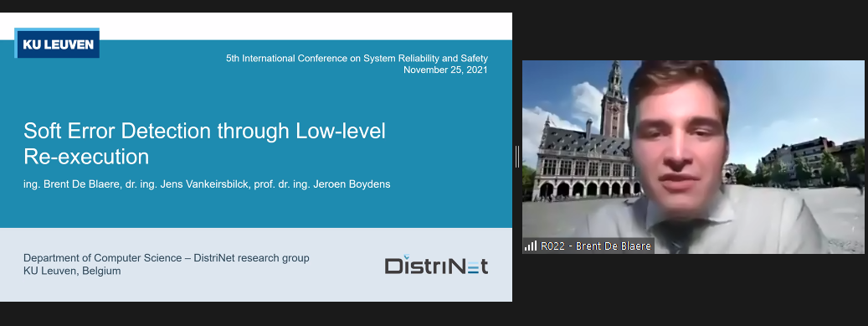Click the authors line starting ing. Brent De Blaere
The image size is (868, 326).
coord(207,184)
